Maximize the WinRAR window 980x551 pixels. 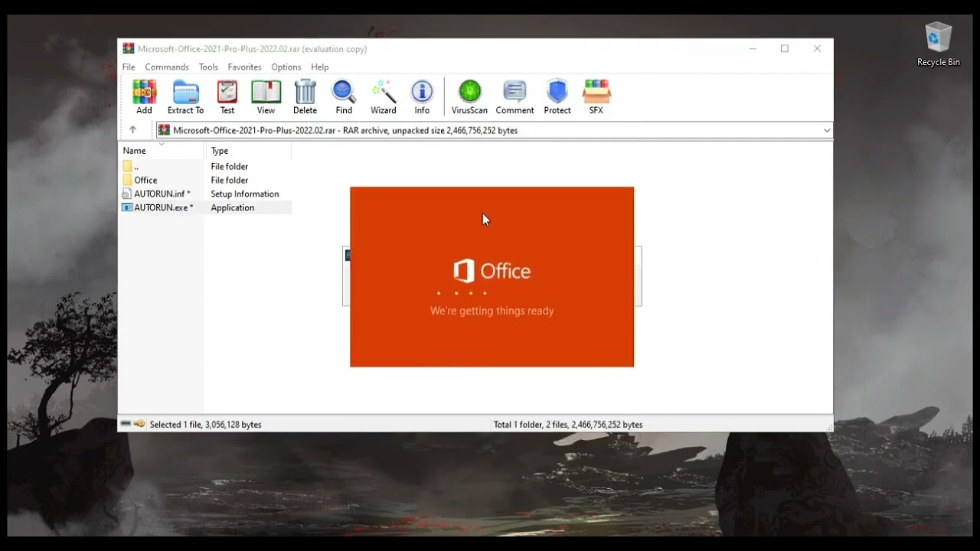coord(785,49)
